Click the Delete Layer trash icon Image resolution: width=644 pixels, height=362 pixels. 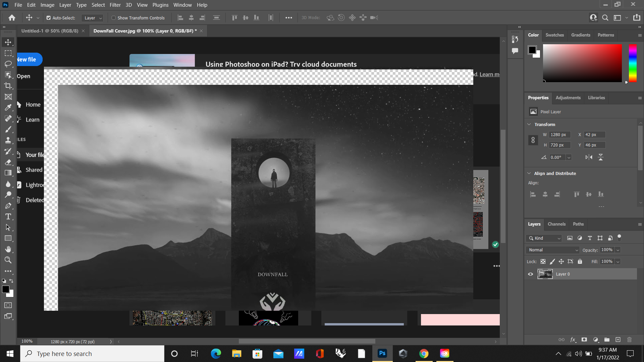tap(629, 340)
